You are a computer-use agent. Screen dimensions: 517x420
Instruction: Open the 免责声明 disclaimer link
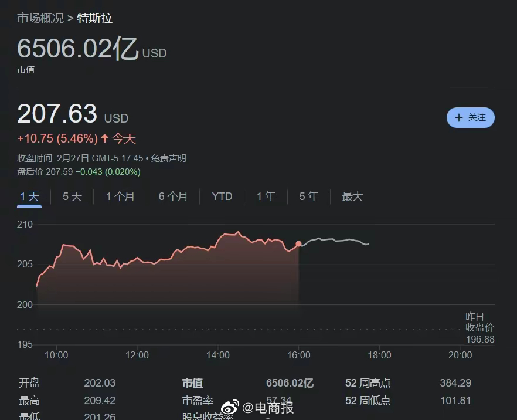coord(168,158)
